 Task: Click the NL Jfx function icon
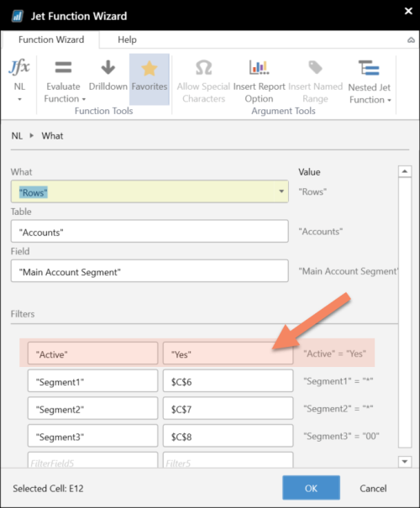(x=19, y=67)
